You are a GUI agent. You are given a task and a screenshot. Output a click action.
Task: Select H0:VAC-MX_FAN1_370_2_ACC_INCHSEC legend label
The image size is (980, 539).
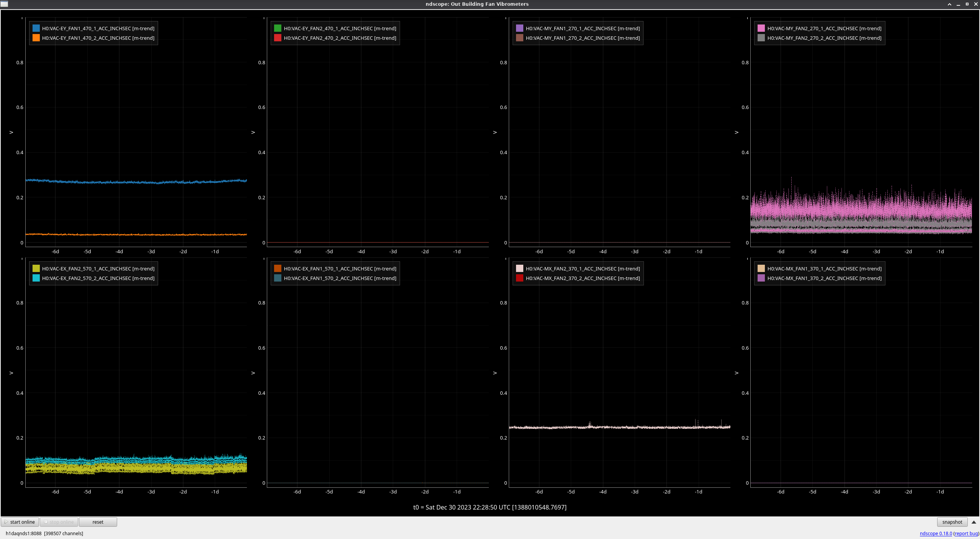pyautogui.click(x=824, y=278)
